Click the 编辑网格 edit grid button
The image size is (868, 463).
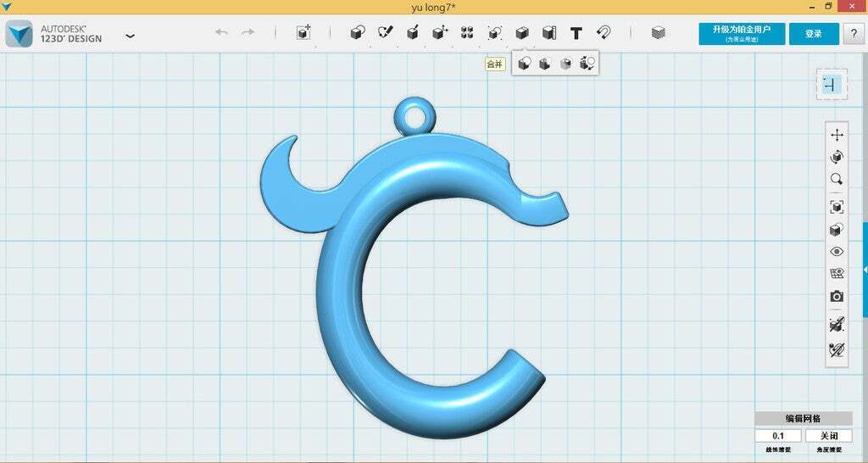click(x=804, y=418)
